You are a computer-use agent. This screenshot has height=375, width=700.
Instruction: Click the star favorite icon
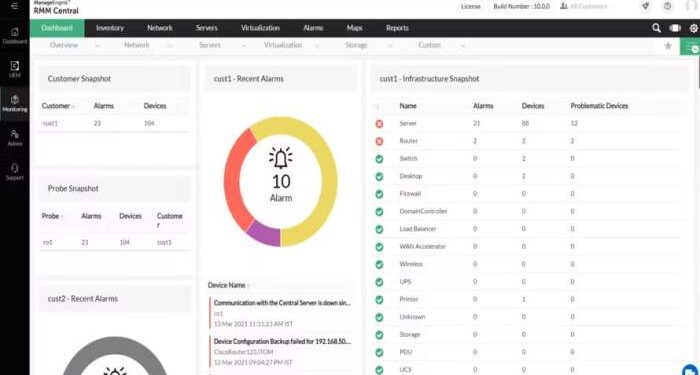coord(668,46)
